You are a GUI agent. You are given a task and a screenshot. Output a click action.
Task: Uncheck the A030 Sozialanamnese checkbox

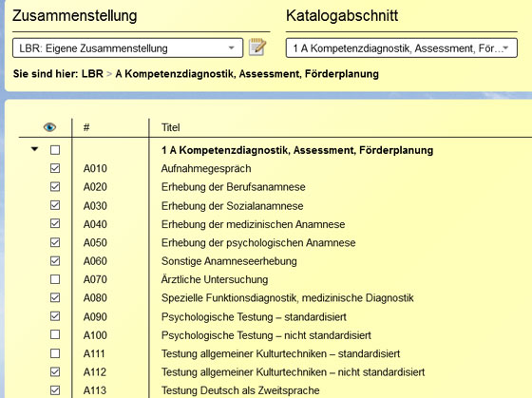point(55,205)
